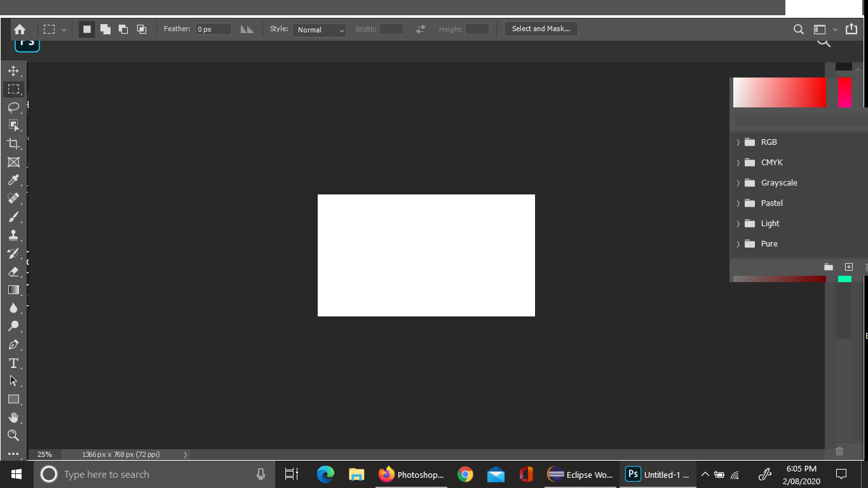
Task: Select the Crop tool
Action: coord(13,144)
